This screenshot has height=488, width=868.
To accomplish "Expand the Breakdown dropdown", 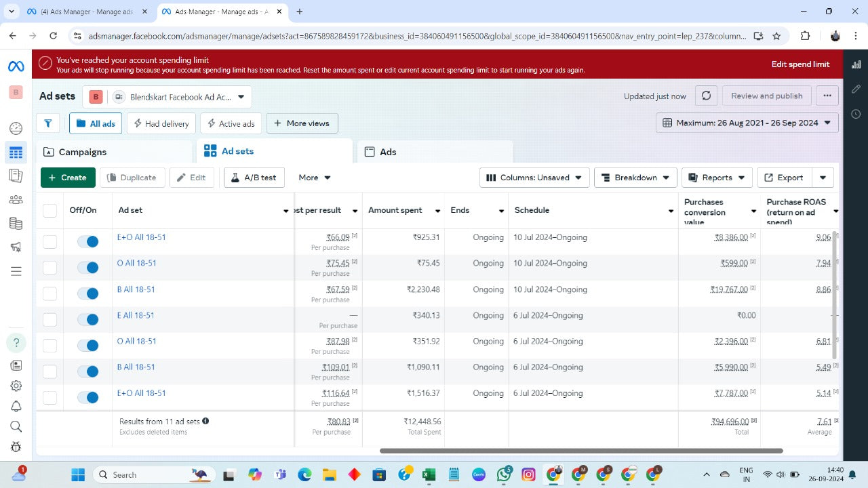I will 635,178.
